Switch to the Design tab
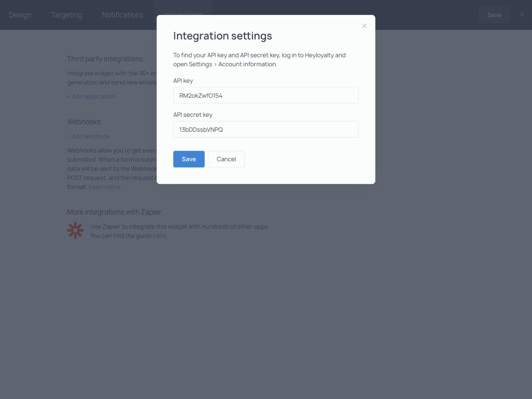 20,15
